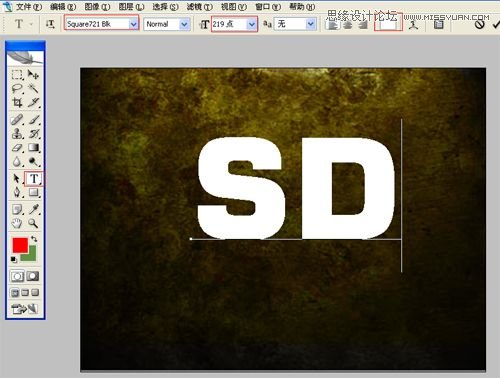The image size is (500, 378).
Task: Select the Lasso tool
Action: click(x=17, y=88)
